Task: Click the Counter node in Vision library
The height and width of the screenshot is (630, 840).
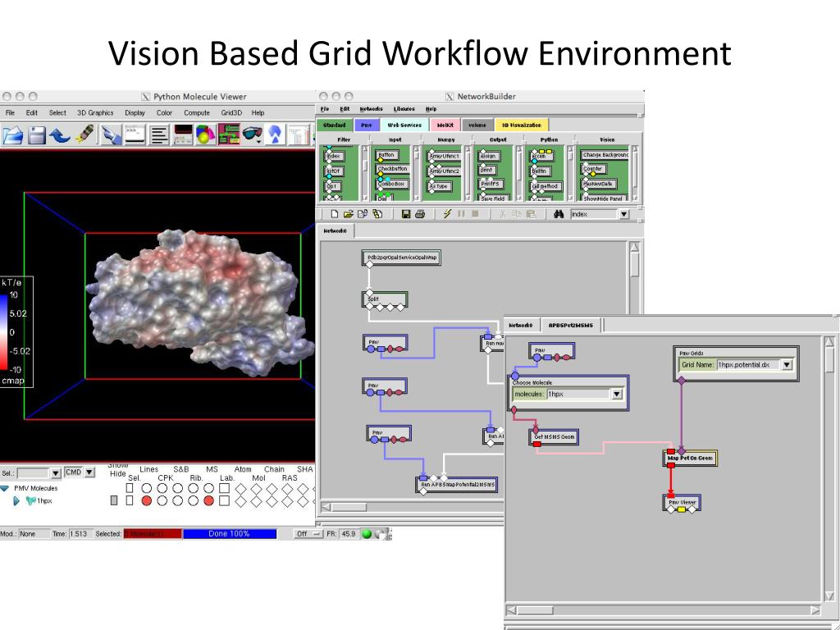Action: tap(592, 169)
